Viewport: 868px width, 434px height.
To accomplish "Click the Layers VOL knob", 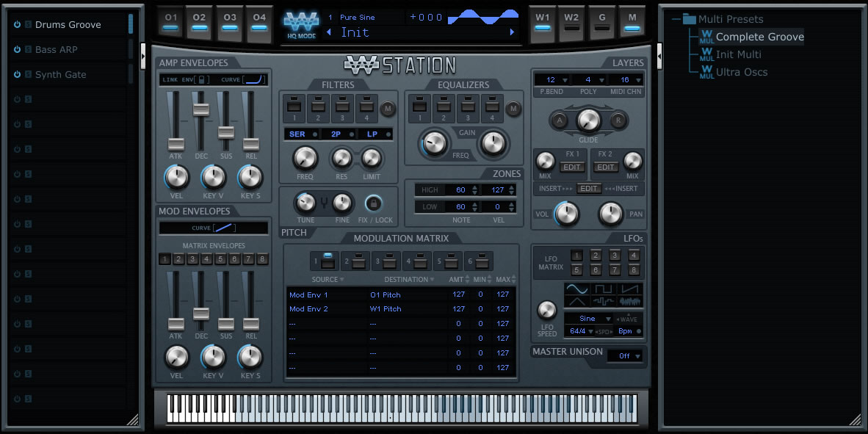I will 566,213.
